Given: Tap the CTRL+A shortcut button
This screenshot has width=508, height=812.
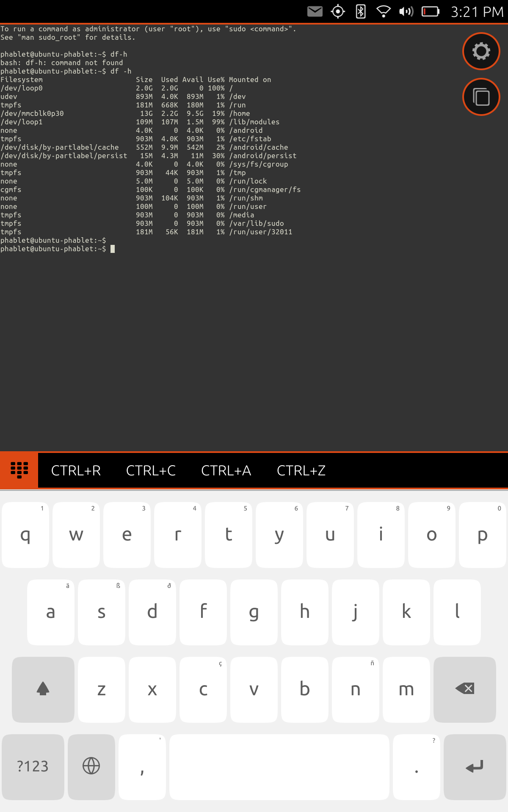Looking at the screenshot, I should 226,471.
